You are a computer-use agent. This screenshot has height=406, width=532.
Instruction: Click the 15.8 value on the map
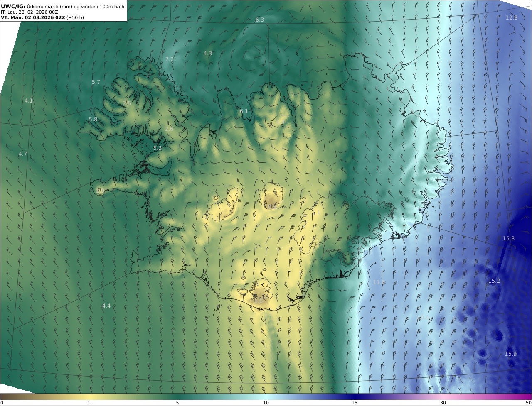[509, 239]
